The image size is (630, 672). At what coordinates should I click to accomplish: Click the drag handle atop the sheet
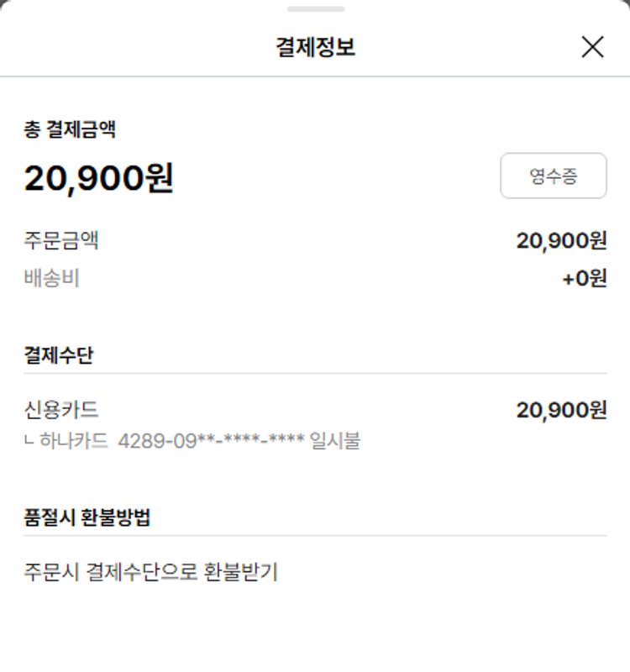[315, 9]
